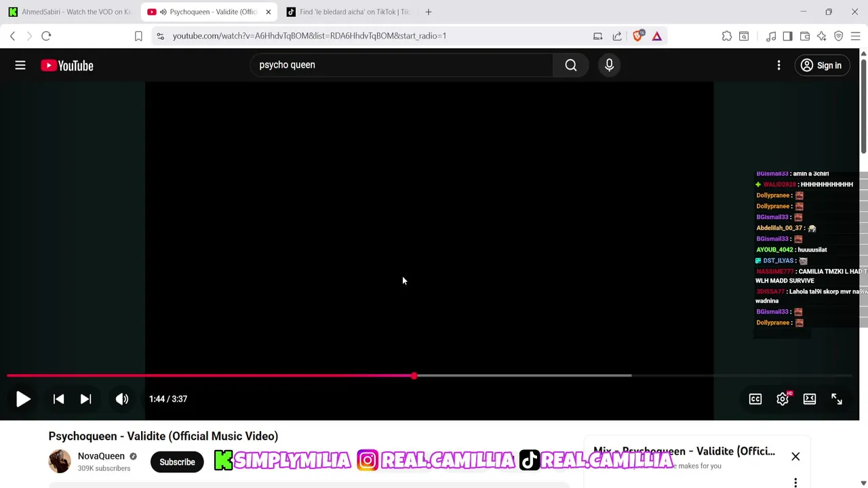Switch to the AhmedSabiri Kick tab
This screenshot has height=488, width=868.
pos(70,12)
